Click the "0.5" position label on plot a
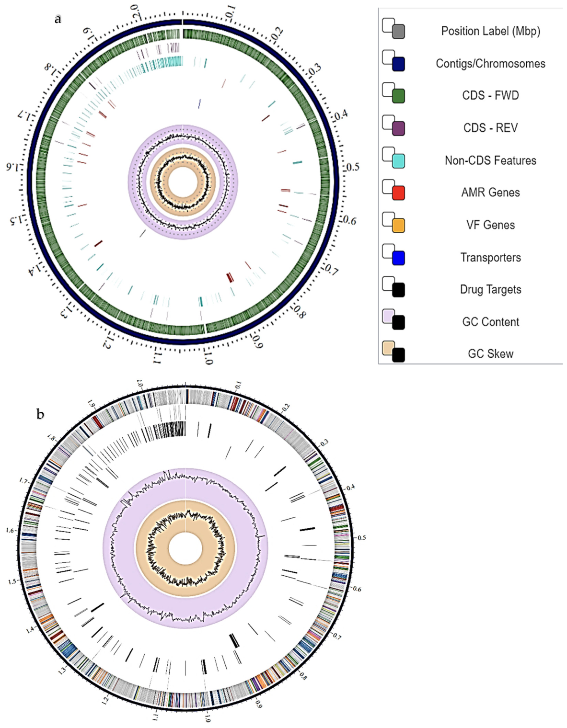567x728 pixels. pos(352,167)
